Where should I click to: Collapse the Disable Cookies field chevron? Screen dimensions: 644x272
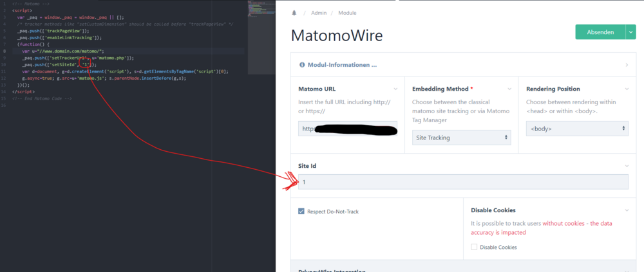tap(625, 210)
